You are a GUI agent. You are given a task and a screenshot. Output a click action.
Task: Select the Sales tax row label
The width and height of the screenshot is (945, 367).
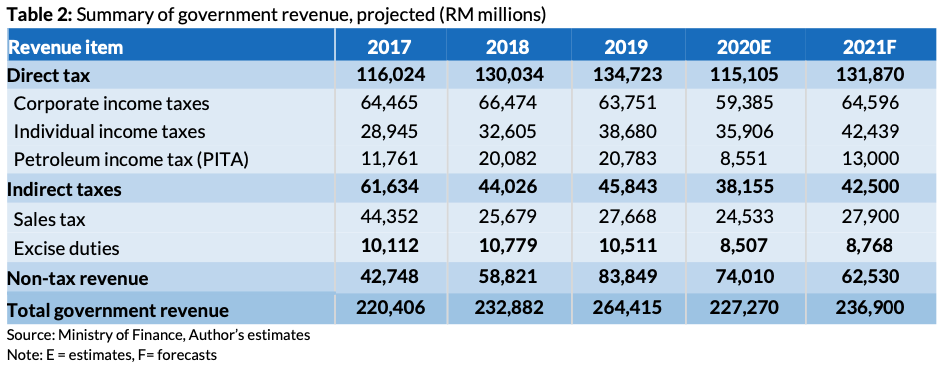pyautogui.click(x=49, y=219)
